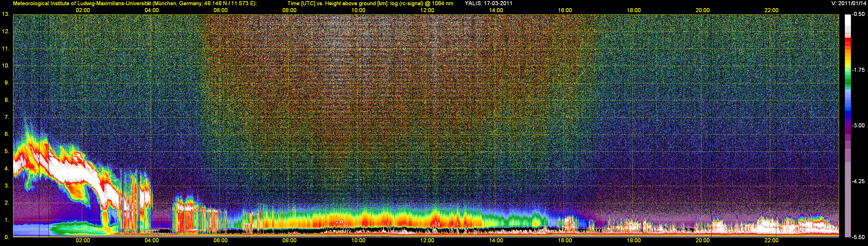Viewport: 868px width, 246px height.
Task: Click '16:00' on the lower time axis
Action: coord(565,240)
